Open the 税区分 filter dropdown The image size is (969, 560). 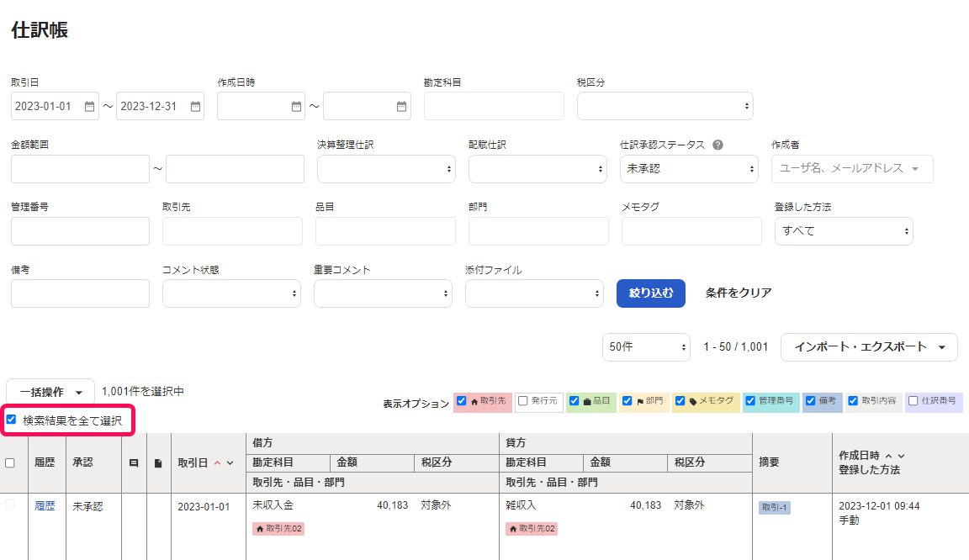[665, 106]
